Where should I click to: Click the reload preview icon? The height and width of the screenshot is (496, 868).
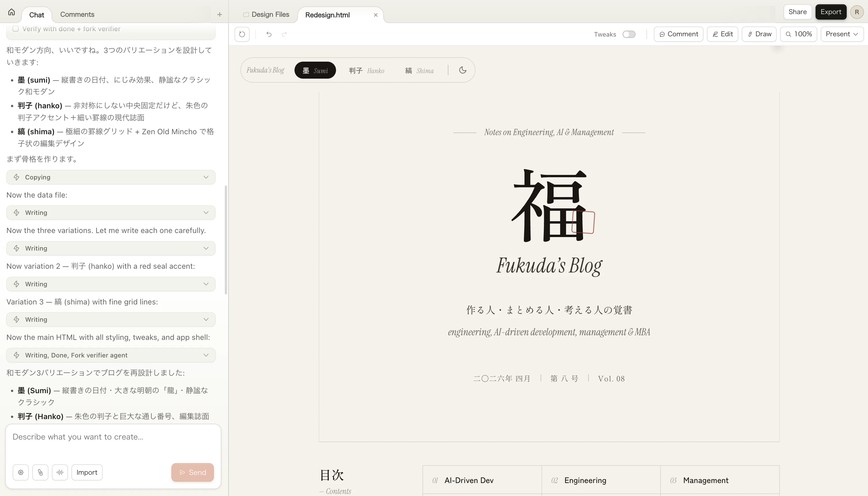coord(242,34)
